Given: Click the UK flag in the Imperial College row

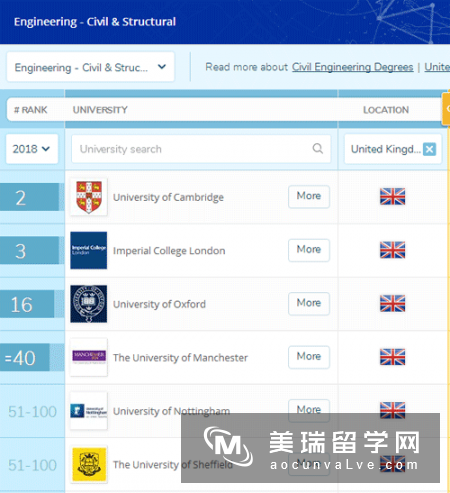Looking at the screenshot, I should pyautogui.click(x=393, y=250).
